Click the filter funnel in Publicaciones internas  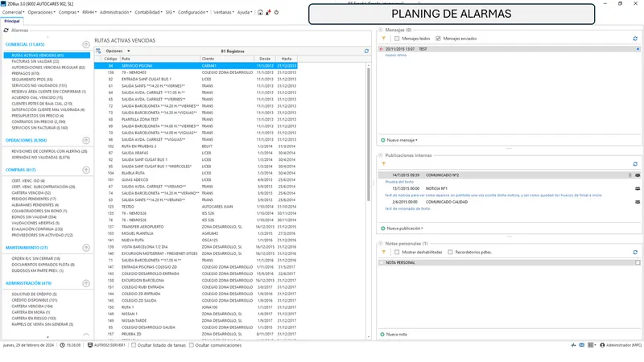(x=384, y=164)
